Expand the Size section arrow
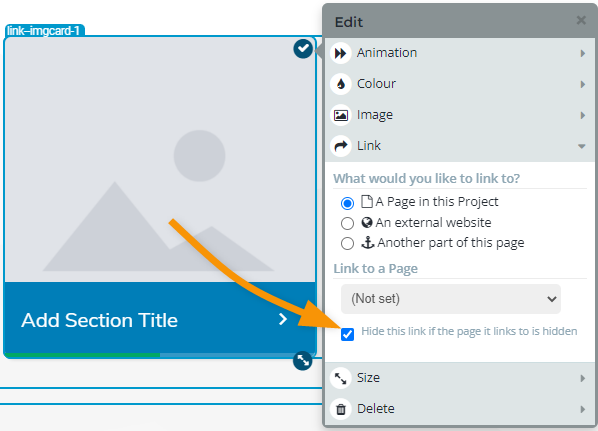598x431 pixels. click(582, 378)
